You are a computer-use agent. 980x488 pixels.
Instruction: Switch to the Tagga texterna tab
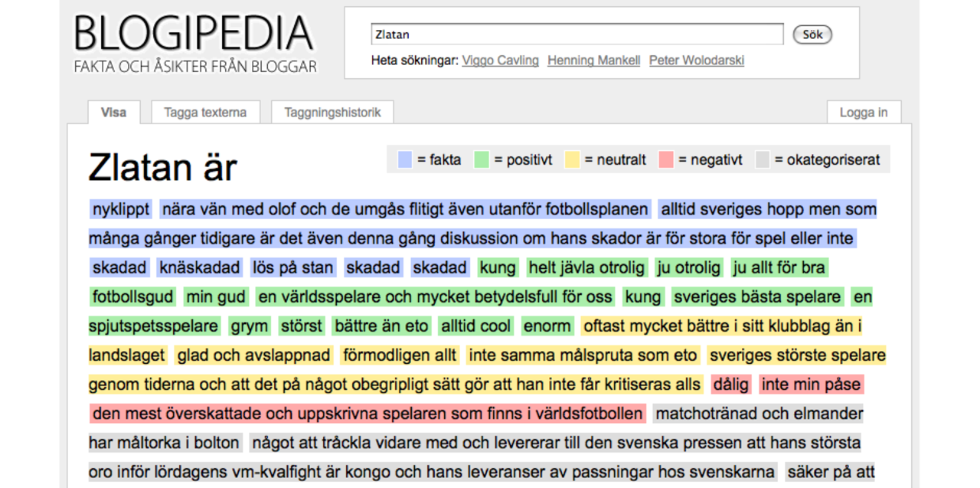pyautogui.click(x=204, y=112)
